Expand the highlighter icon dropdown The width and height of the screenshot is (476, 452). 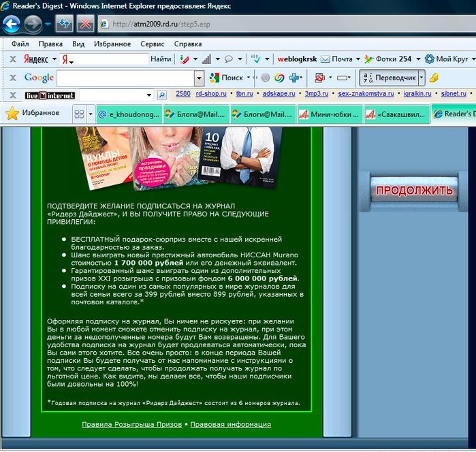195,59
